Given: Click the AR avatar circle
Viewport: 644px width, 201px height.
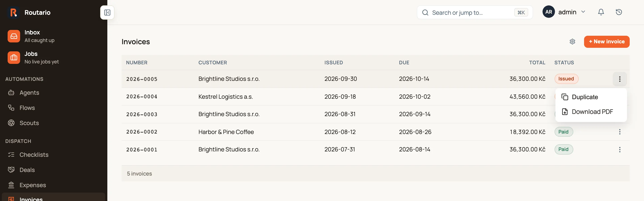Looking at the screenshot, I should tap(549, 12).
